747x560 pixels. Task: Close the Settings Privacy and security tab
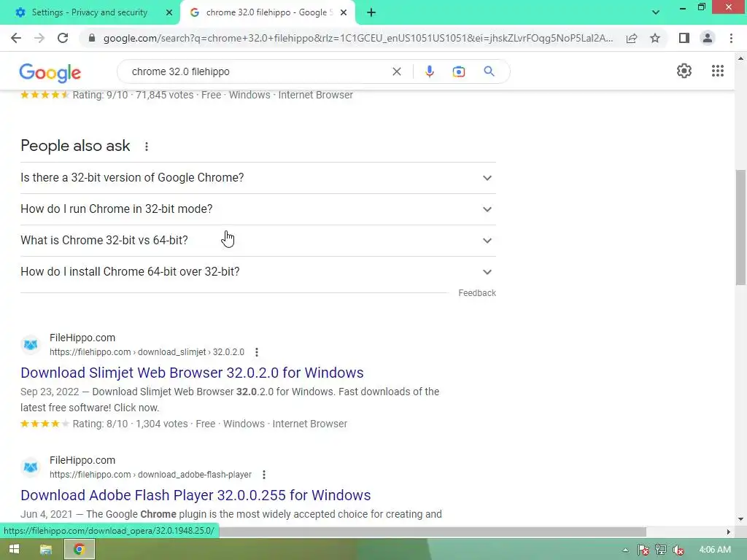click(x=169, y=12)
